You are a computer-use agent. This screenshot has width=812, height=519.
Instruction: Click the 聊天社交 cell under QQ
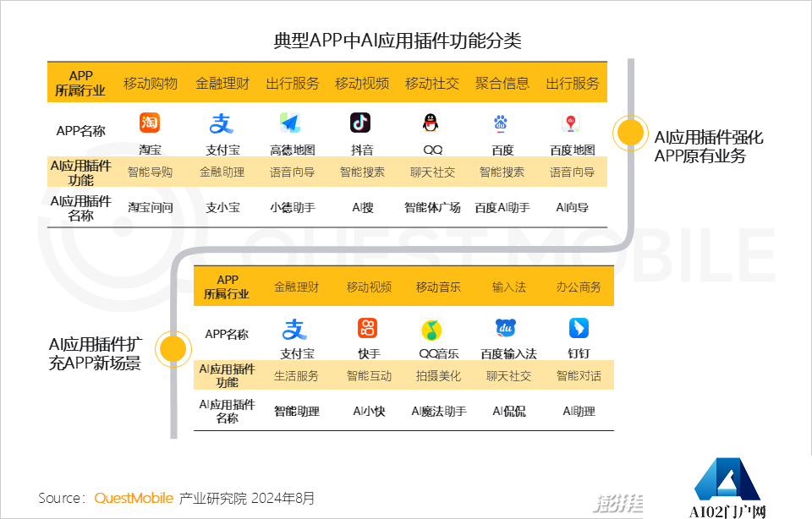pyautogui.click(x=432, y=172)
